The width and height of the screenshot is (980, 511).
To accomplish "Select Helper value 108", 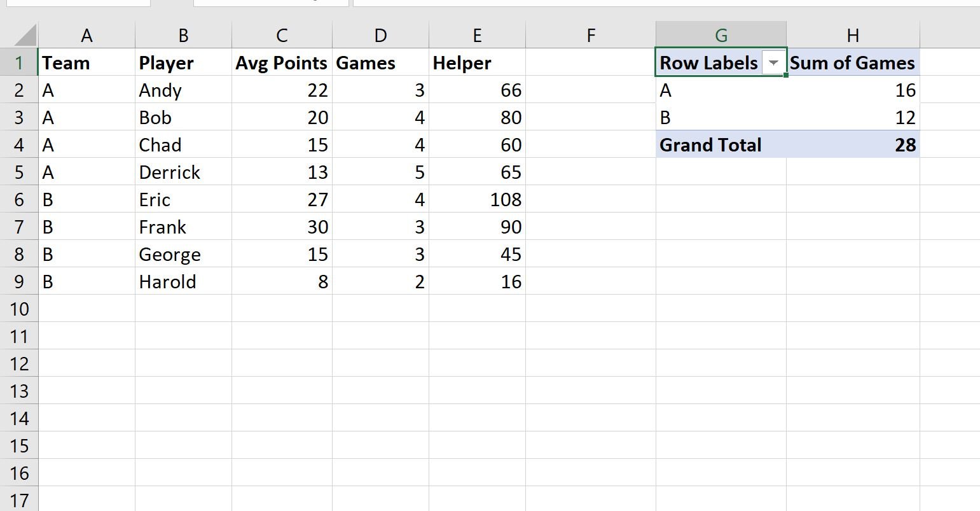I will pyautogui.click(x=477, y=200).
